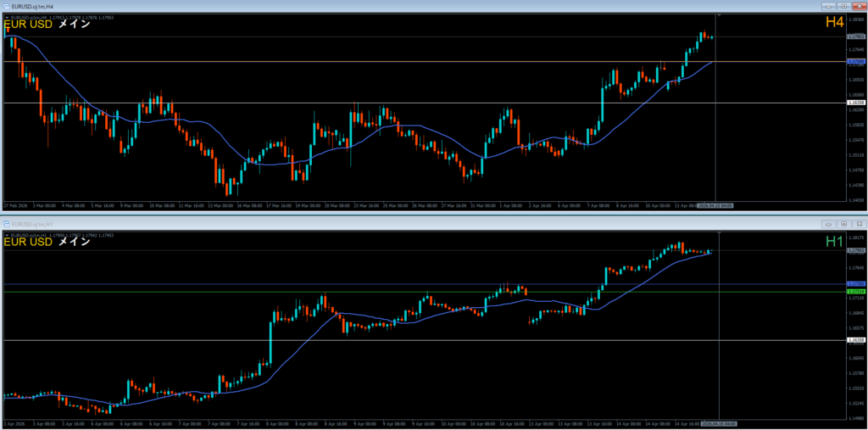Viewport: 868px width, 430px height.
Task: Select the orange horizontal line on H4 chart
Action: tap(339, 62)
